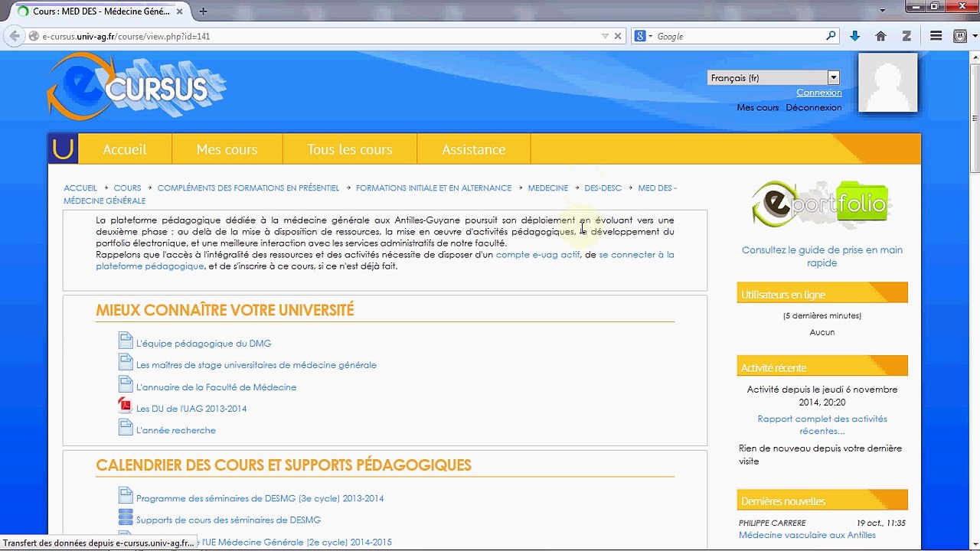Click the user profile picture

[x=887, y=83]
